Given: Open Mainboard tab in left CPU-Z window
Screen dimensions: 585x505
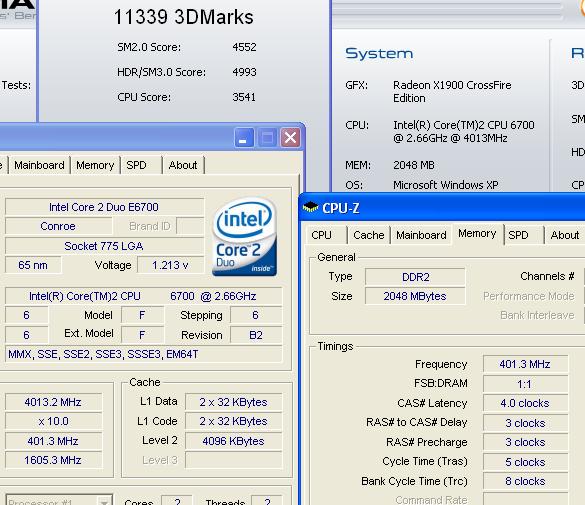Looking at the screenshot, I should click(39, 165).
